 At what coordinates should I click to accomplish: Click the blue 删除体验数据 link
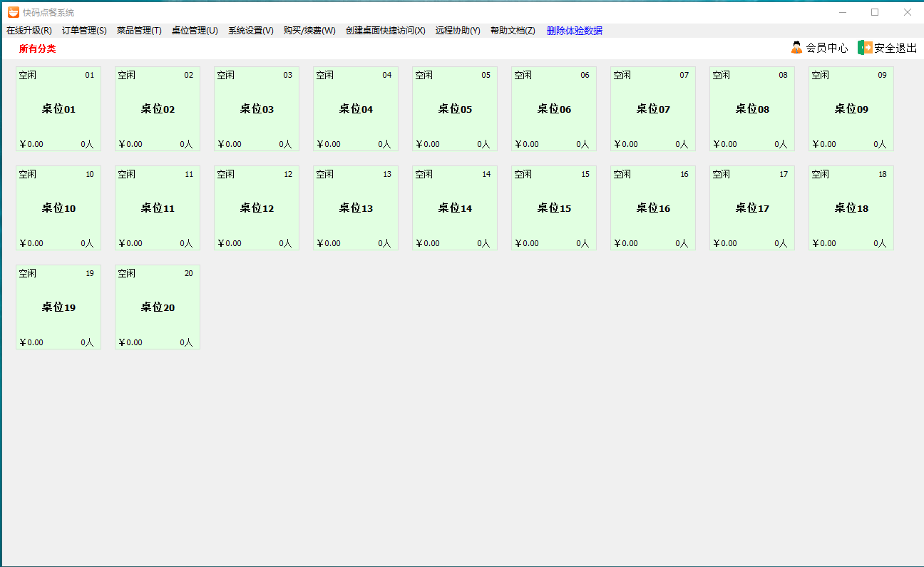coord(574,31)
